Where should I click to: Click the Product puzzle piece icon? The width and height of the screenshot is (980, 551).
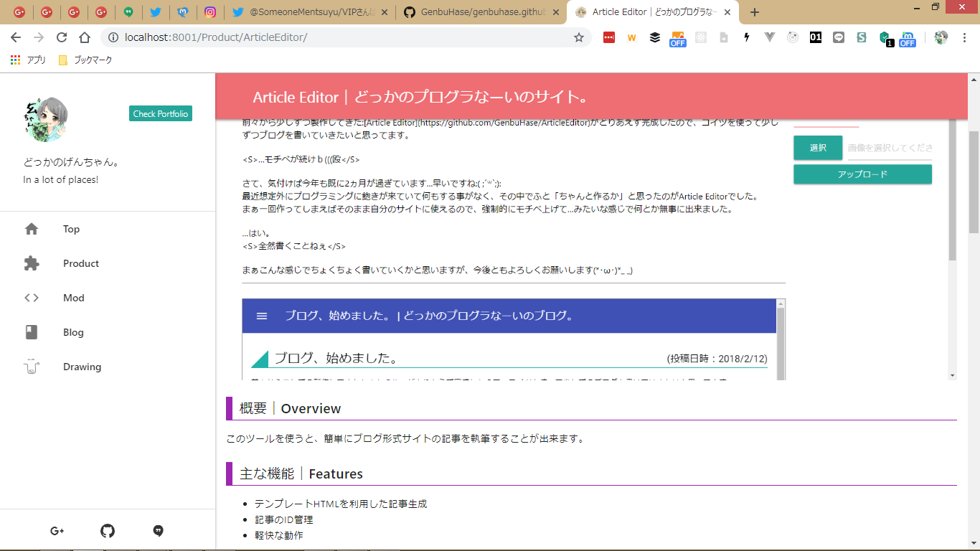coord(32,263)
